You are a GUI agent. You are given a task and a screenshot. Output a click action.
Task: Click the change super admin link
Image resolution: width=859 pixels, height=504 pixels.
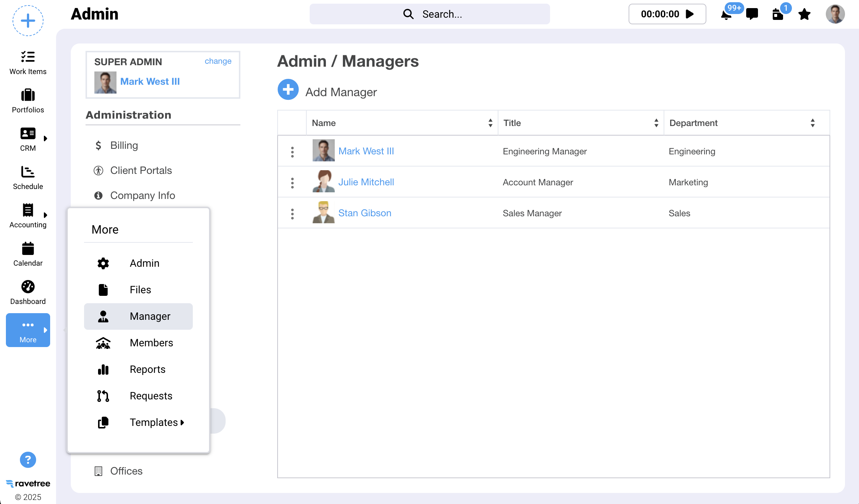coord(218,61)
